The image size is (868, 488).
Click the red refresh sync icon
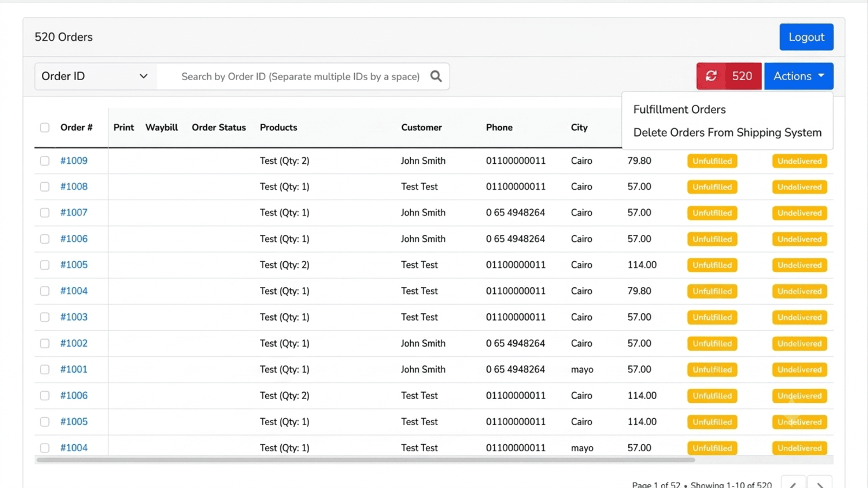coord(711,76)
